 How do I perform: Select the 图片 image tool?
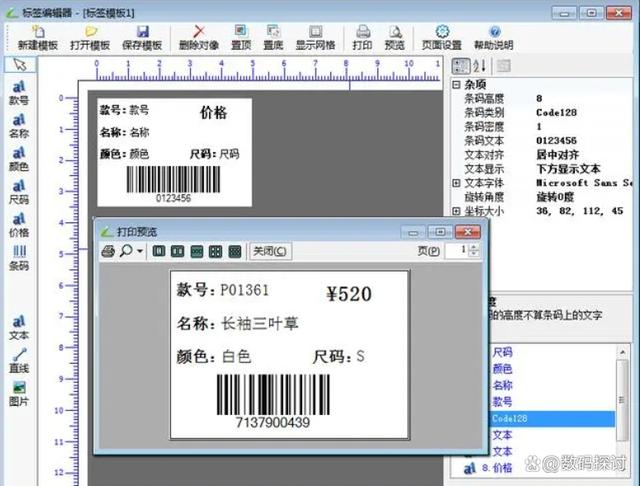coord(19,394)
